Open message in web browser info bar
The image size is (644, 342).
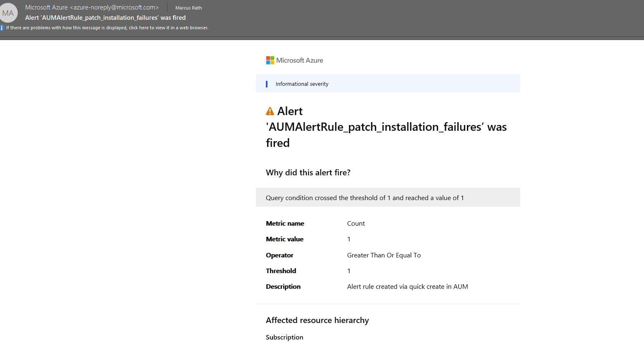click(107, 28)
